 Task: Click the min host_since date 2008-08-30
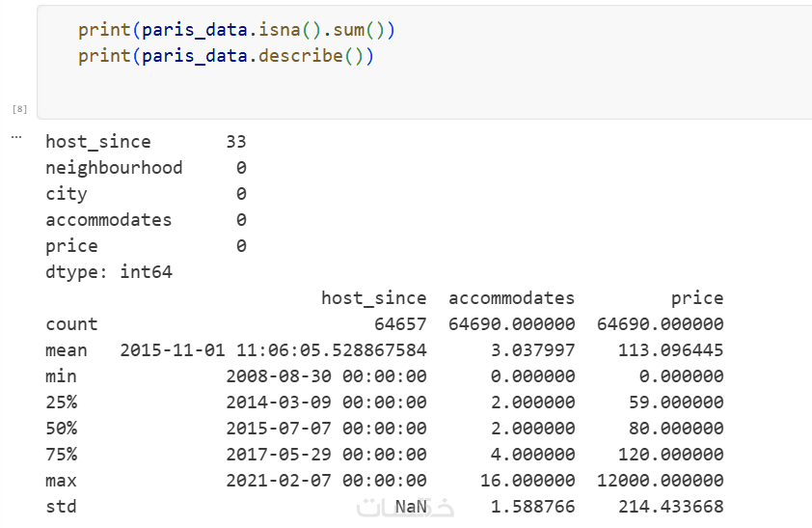326,376
